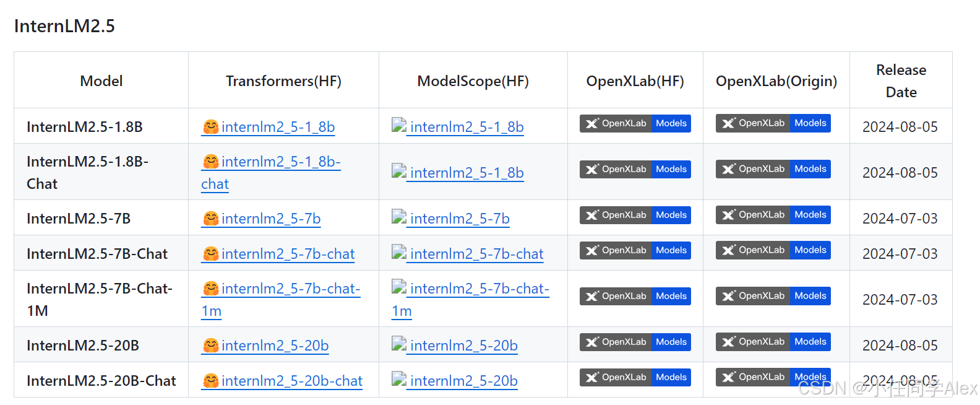Click OpenXLab(HF) badge for InternLM2.5-1.8B

635,124
